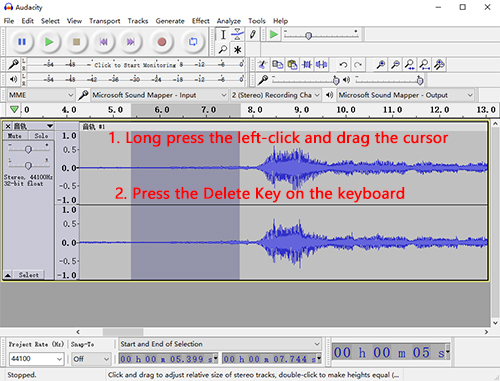Fit selection to window width
The height and width of the screenshot is (381, 500).
point(410,64)
